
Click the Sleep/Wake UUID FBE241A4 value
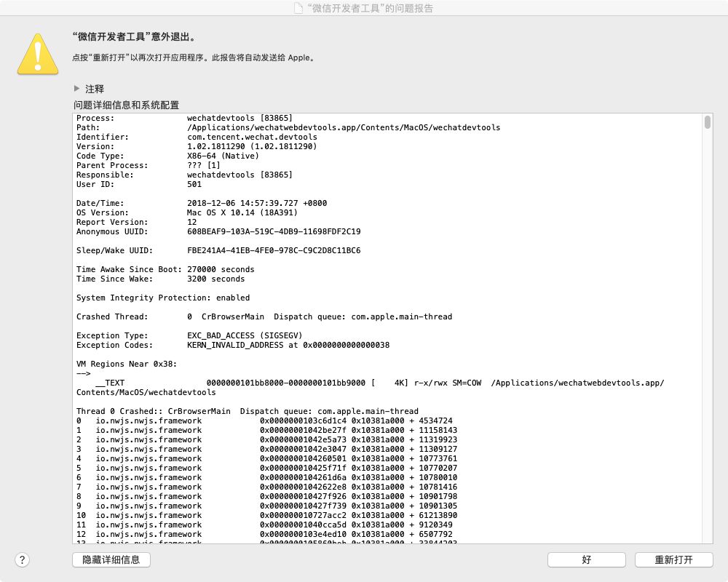tap(274, 250)
